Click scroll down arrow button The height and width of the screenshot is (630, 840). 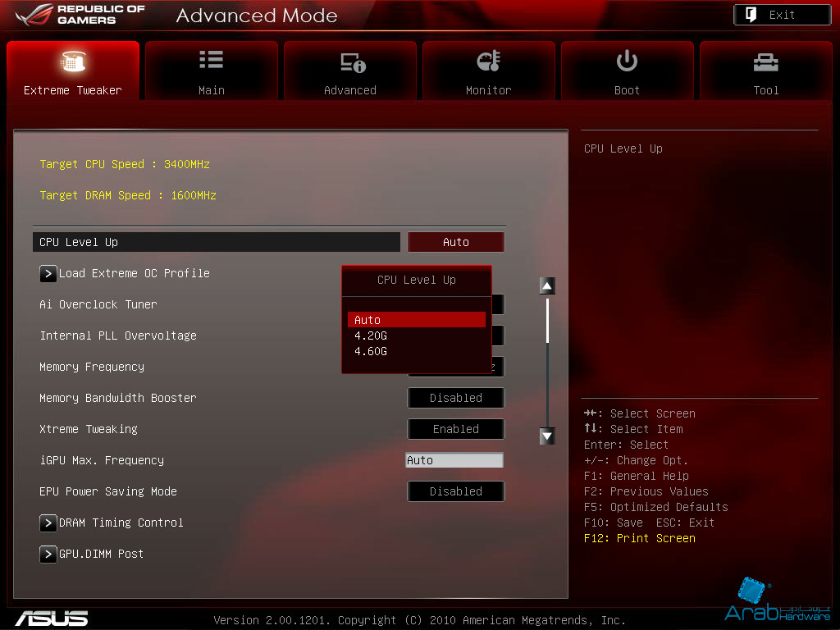pos(547,436)
